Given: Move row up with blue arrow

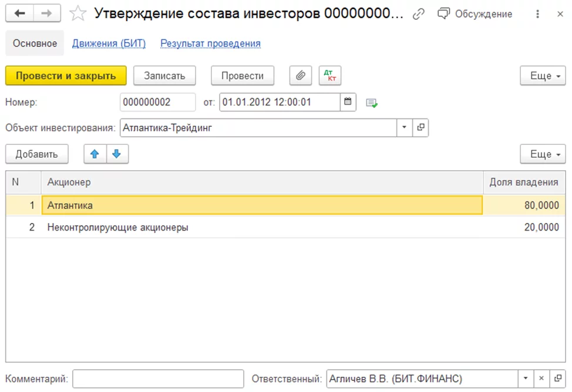Looking at the screenshot, I should coord(95,154).
